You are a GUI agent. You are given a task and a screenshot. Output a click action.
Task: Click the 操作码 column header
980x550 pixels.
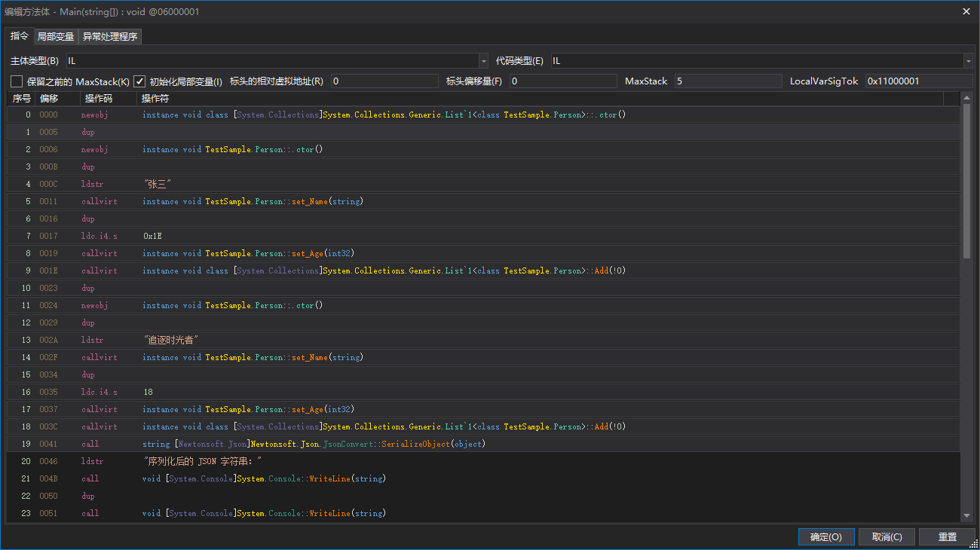99,99
